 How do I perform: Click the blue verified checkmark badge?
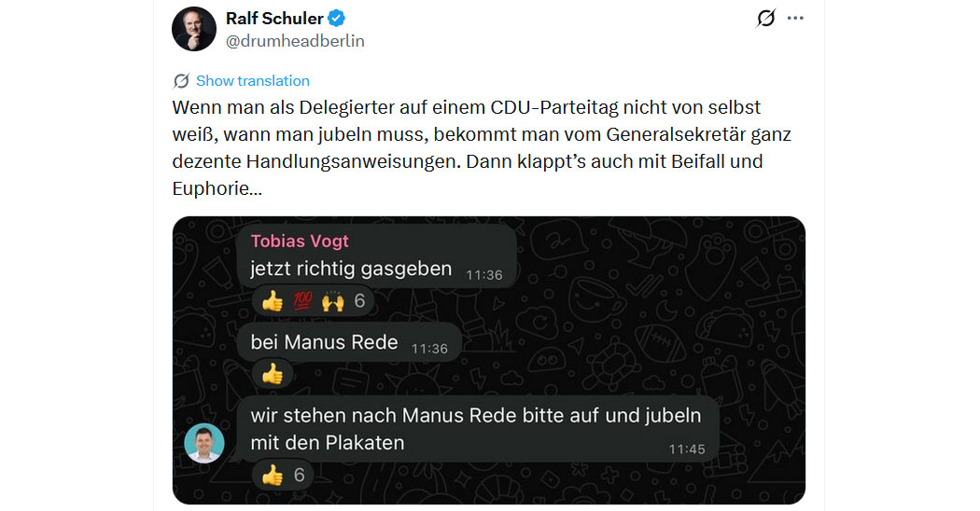pos(335,18)
